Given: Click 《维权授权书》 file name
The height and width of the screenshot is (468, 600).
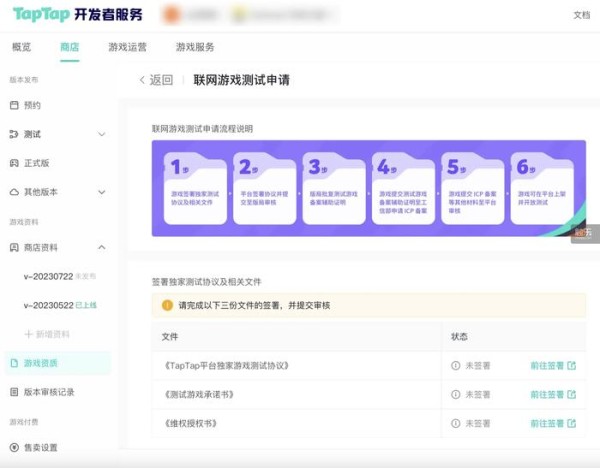Looking at the screenshot, I should [191, 423].
